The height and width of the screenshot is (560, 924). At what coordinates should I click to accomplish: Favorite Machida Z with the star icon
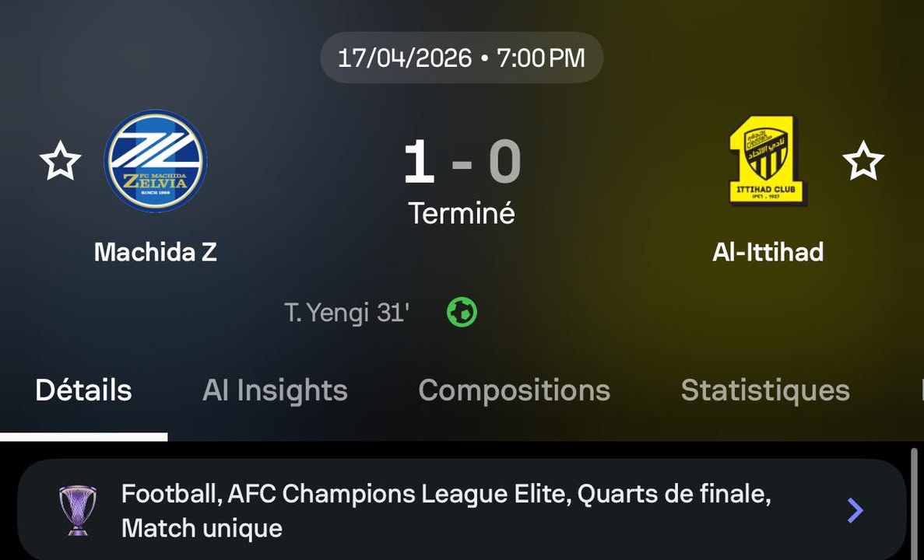pos(60,160)
